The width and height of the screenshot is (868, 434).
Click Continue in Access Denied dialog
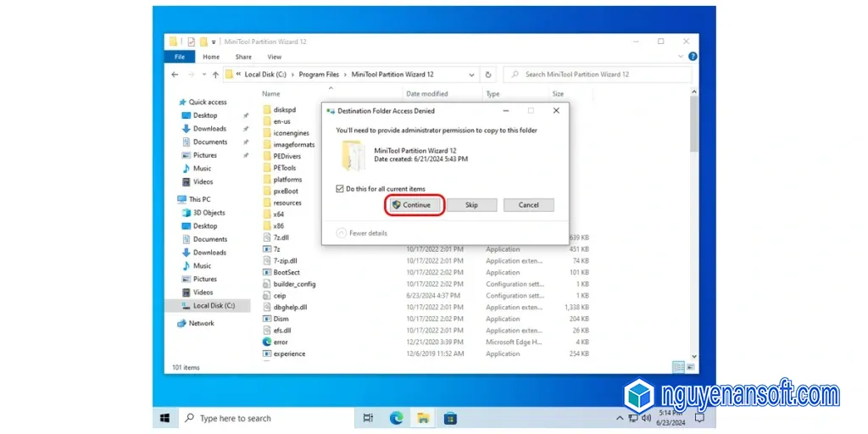coord(414,205)
